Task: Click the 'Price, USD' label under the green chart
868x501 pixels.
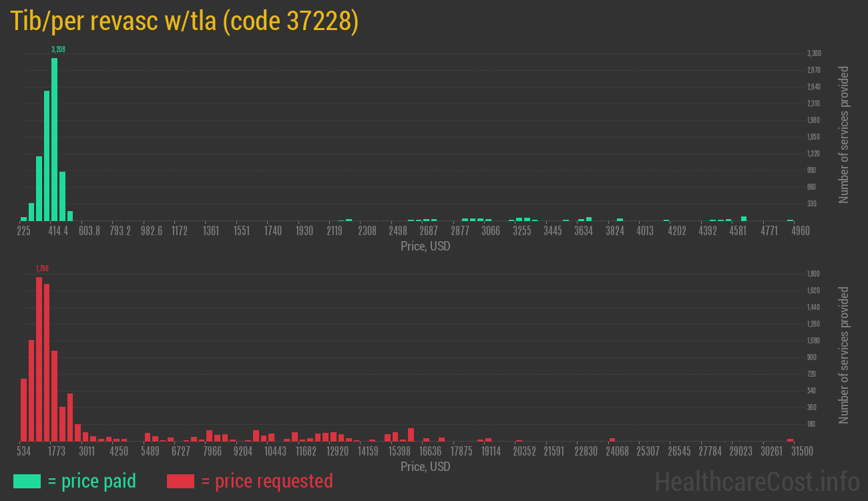Action: (425, 246)
